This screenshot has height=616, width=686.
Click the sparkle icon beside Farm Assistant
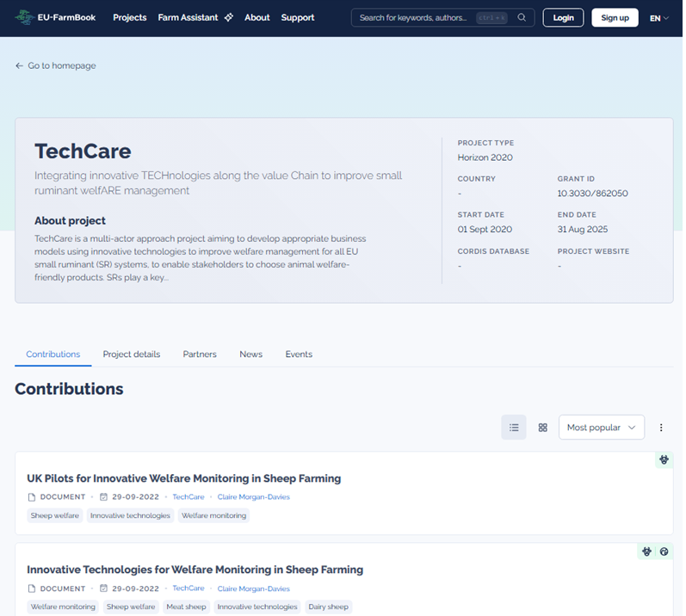228,17
